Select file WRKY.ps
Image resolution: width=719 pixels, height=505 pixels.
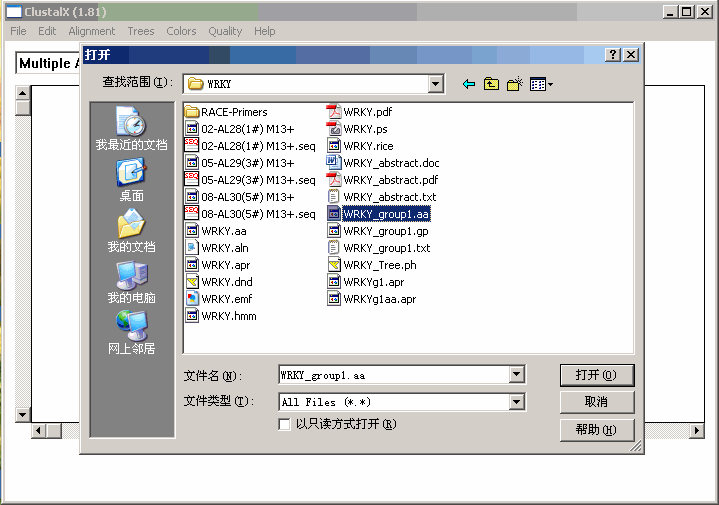(357, 129)
